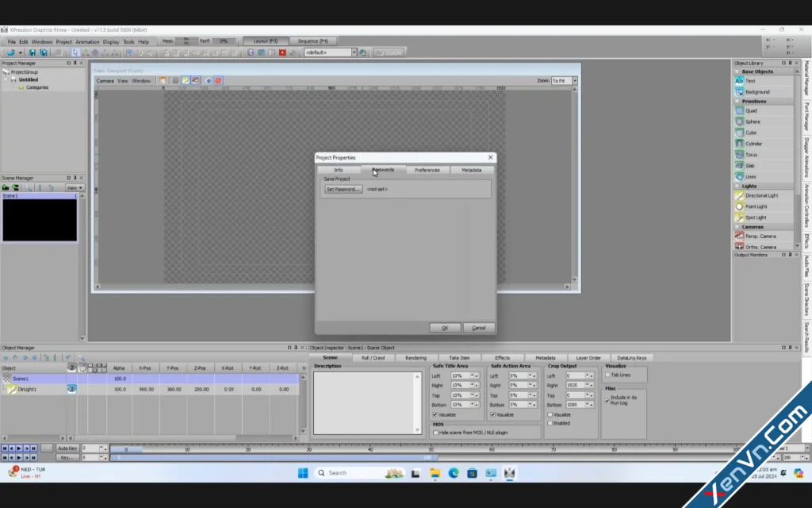Screen dimensions: 812x508
Task: Click the red circle icon in viewport toolbar
Action: 219,80
